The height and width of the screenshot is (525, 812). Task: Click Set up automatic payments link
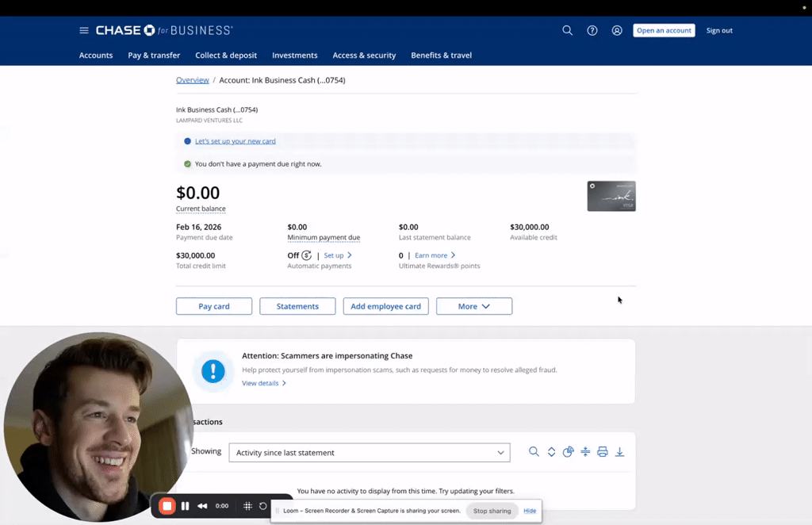pos(338,255)
